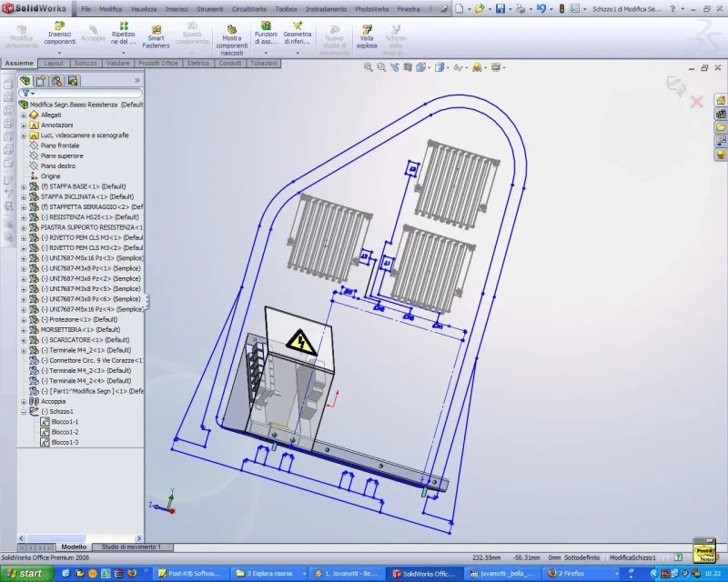The width and height of the screenshot is (728, 582).
Task: Click the Open folder icon in the toolbar
Action: (480, 8)
